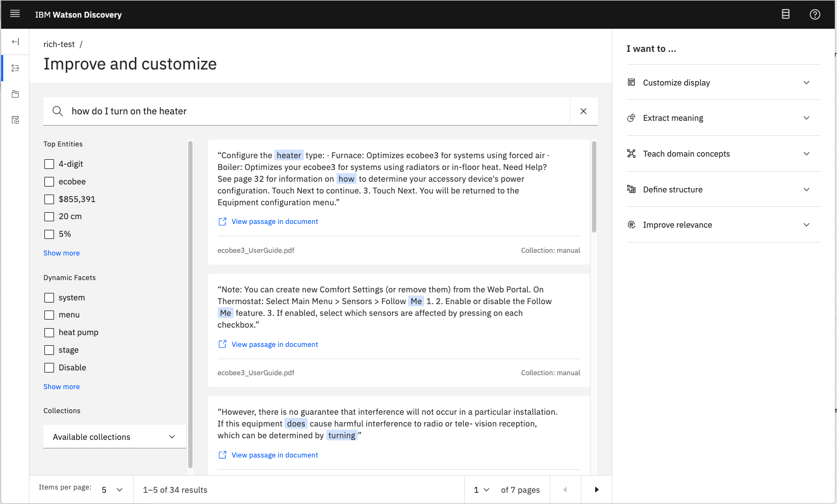Open the rich-test breadcrumb link
Screen dimensions: 837x504
(59, 44)
